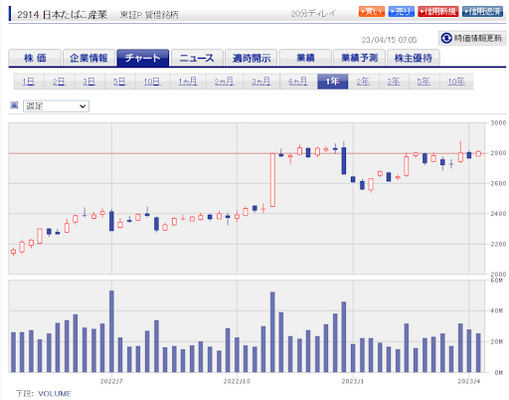Click the timestamp 23/04/15 07:05

389,40
